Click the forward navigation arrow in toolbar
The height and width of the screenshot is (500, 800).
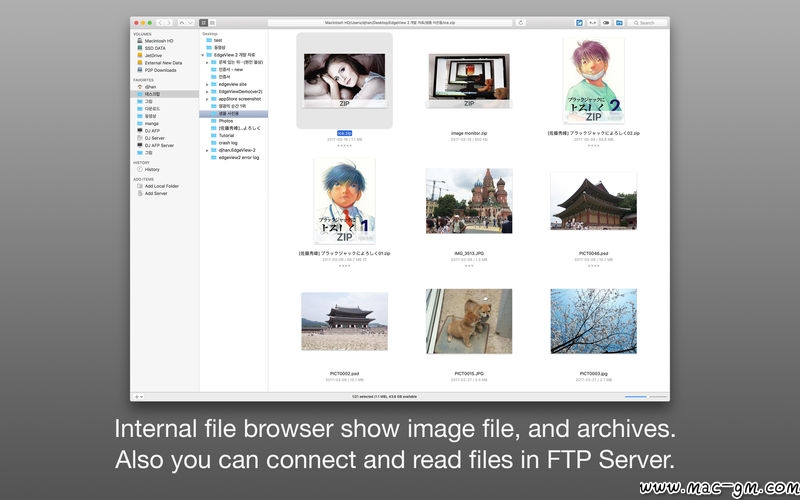click(169, 22)
